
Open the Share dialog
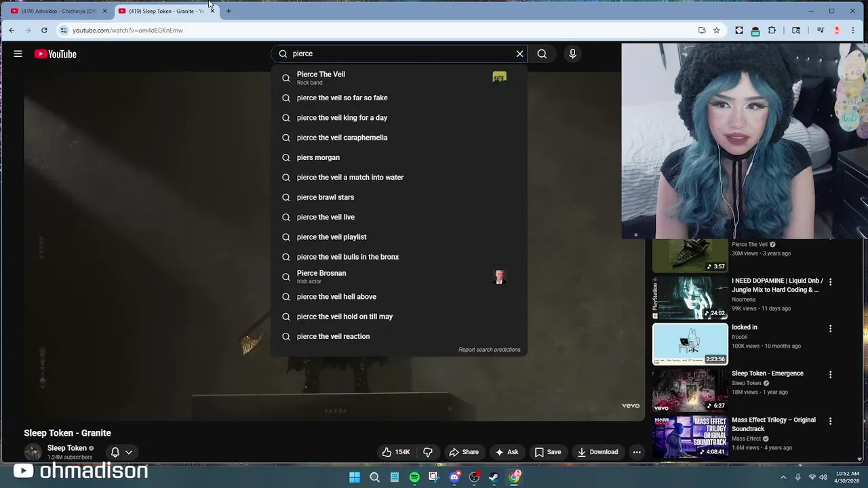point(464,452)
